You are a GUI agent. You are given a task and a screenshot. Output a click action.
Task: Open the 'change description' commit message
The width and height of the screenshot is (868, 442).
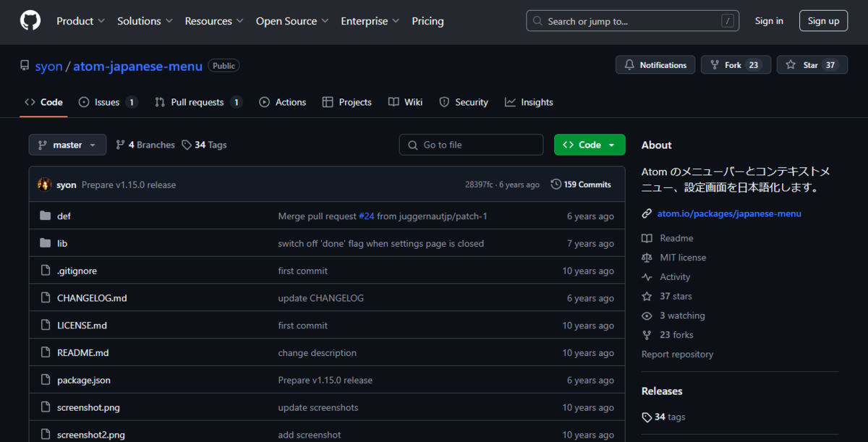[318, 353]
